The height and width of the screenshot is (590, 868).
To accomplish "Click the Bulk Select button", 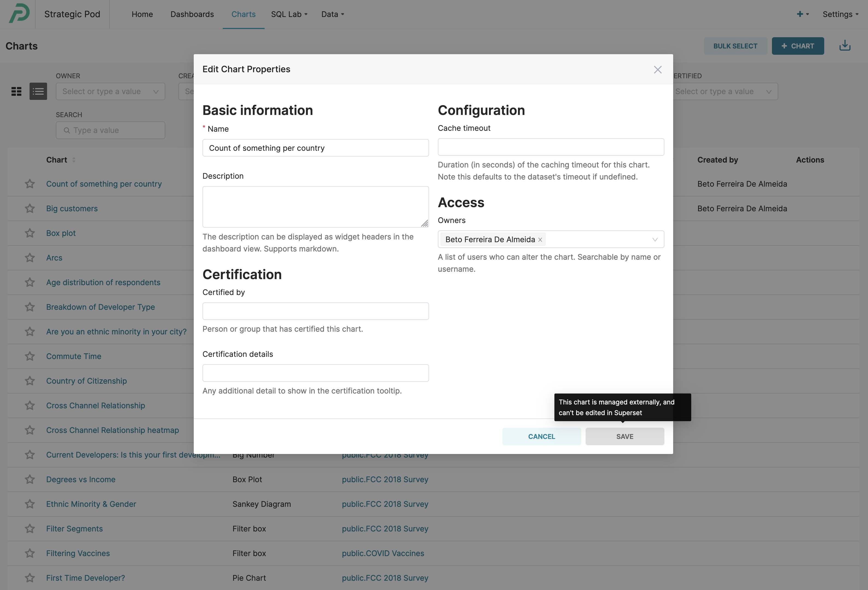I will 735,46.
